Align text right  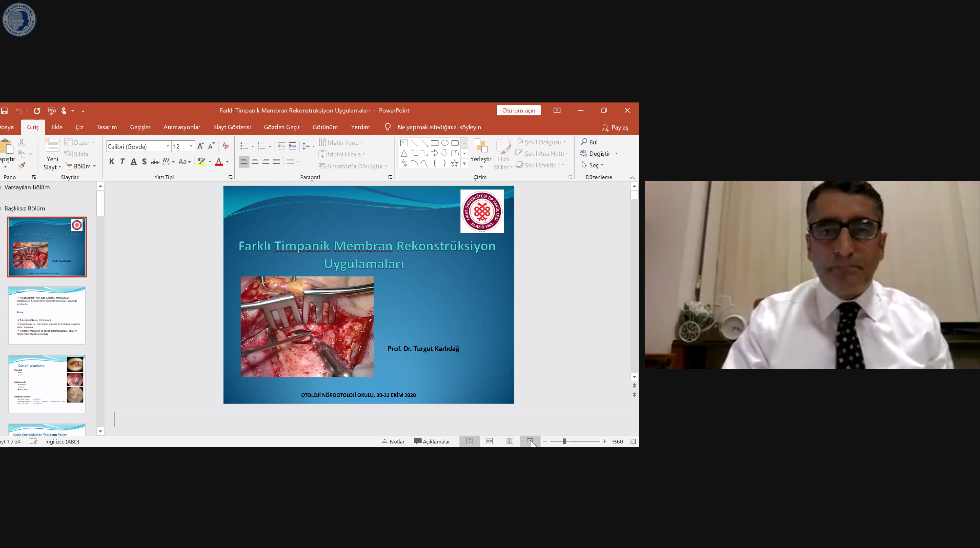coord(266,162)
